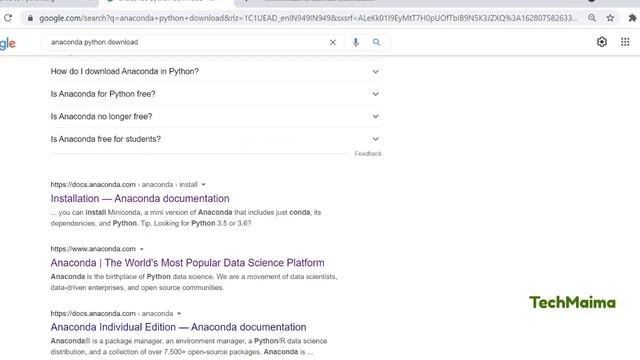Bookmark this page with the star icon
This screenshot has width=640, height=360.
click(x=610, y=18)
